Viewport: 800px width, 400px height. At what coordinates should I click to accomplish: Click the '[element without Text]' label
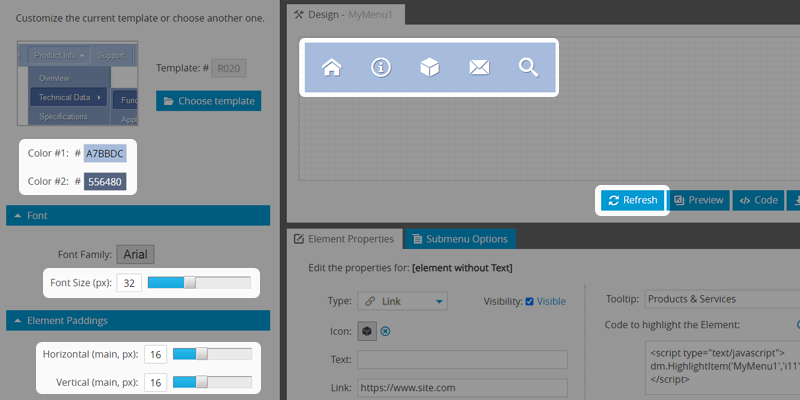click(x=462, y=267)
